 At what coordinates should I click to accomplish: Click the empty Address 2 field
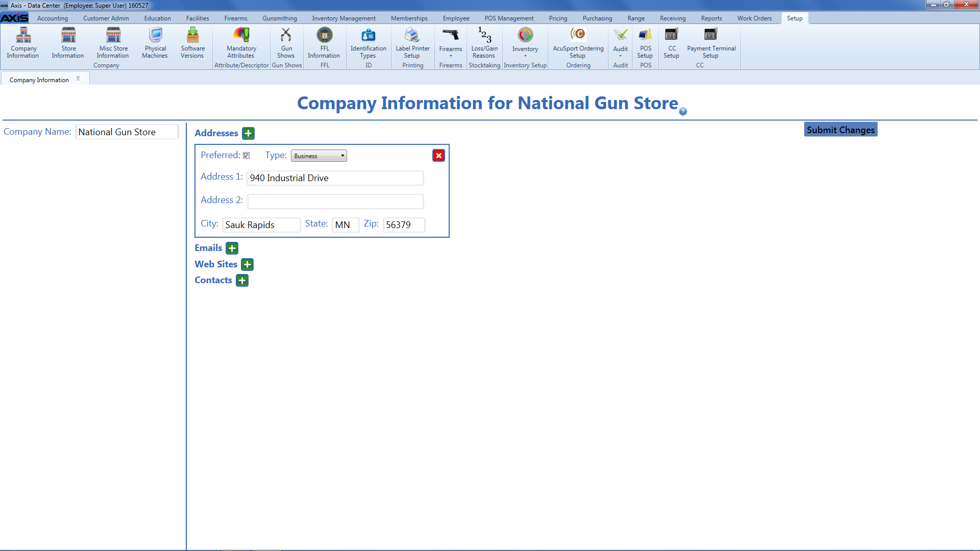[x=335, y=202]
